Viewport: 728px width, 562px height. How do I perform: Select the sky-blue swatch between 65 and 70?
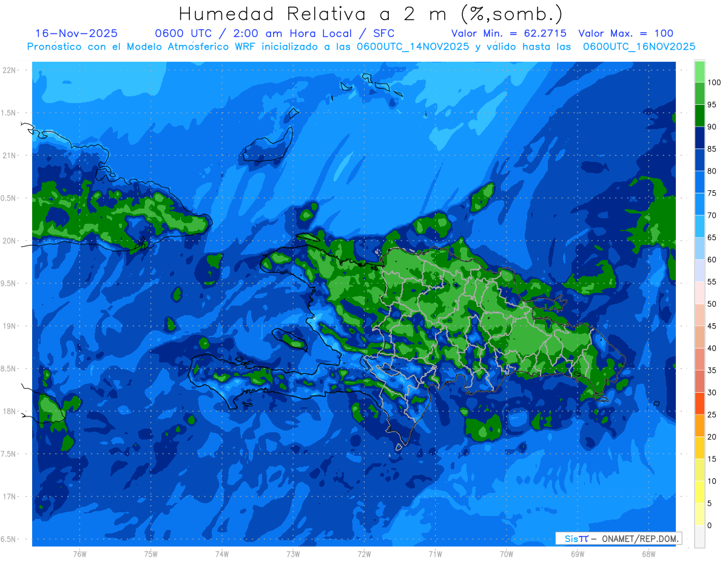(699, 227)
